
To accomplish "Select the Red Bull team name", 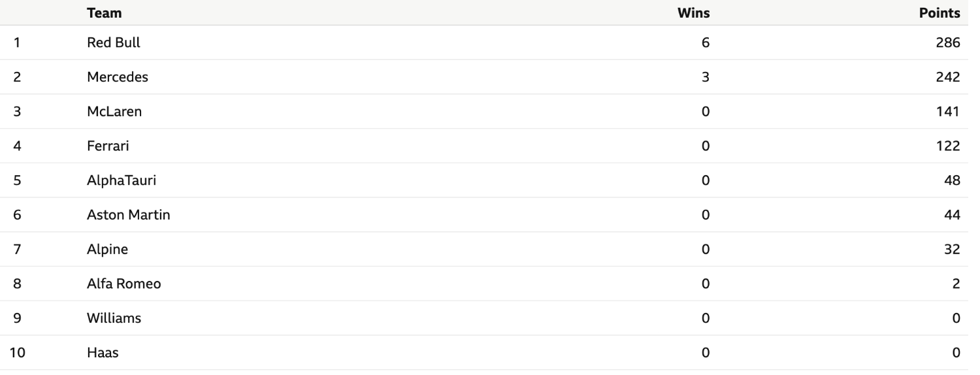I will pos(114,43).
